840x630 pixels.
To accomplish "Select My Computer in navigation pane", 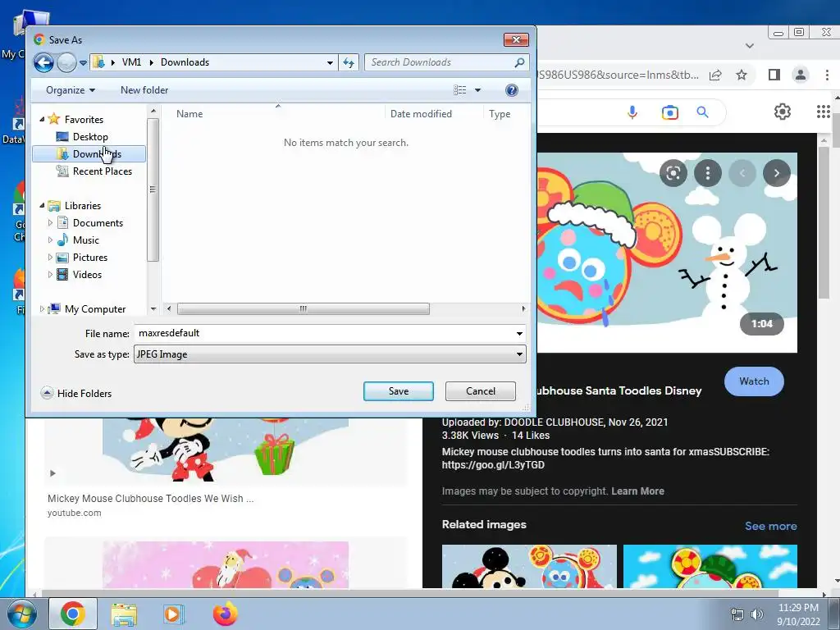I will coord(95,309).
